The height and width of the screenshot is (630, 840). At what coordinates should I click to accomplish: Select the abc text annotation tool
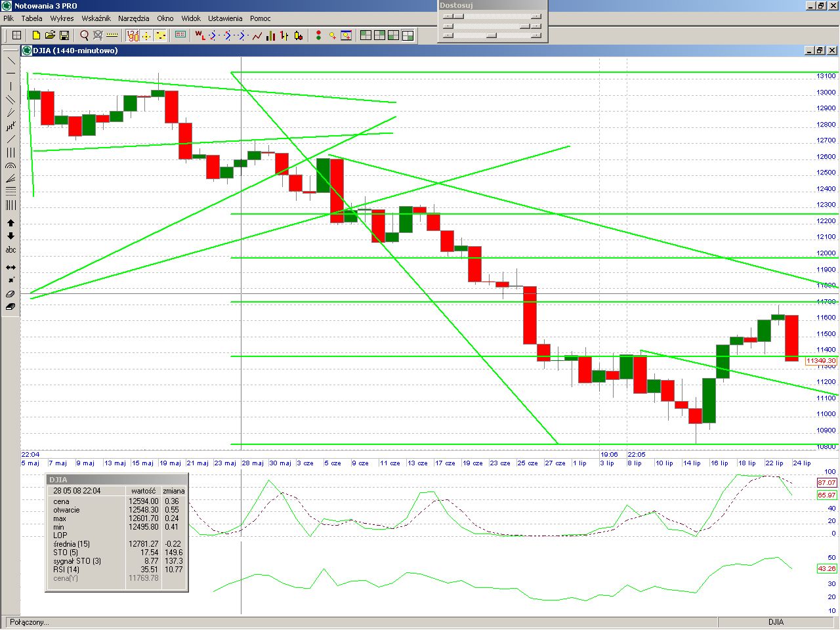tap(11, 250)
